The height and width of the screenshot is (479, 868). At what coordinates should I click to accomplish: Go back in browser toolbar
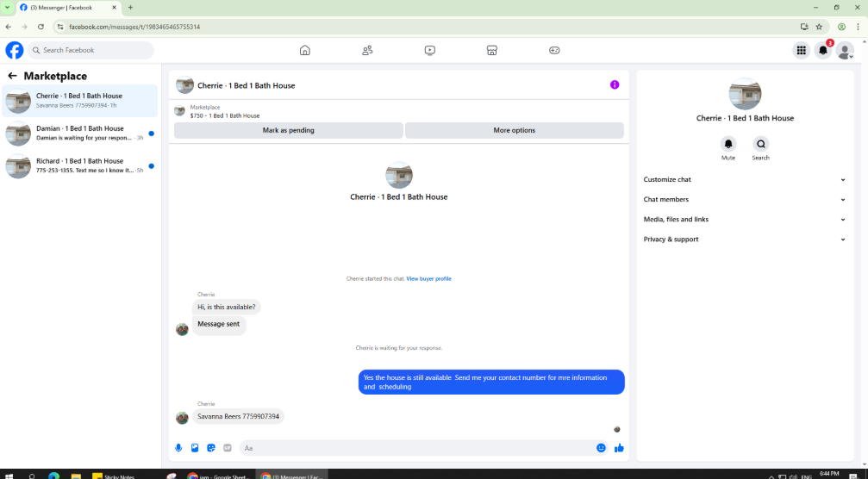pos(9,27)
